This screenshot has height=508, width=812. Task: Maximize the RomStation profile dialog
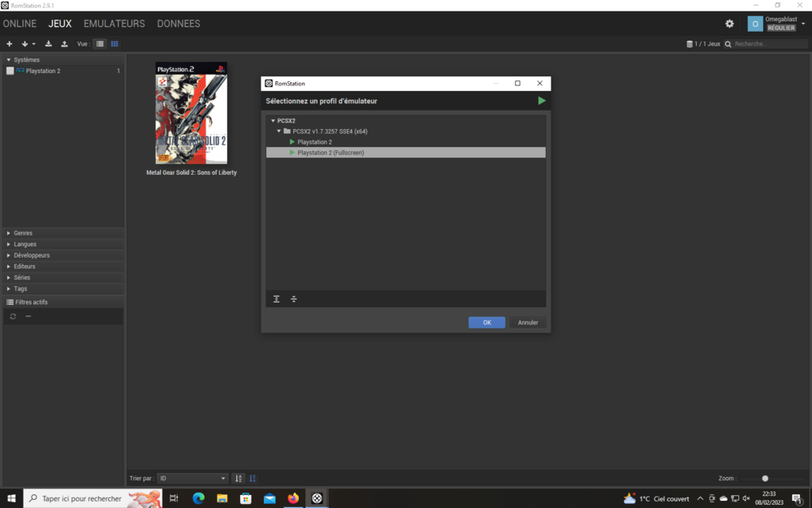[517, 84]
